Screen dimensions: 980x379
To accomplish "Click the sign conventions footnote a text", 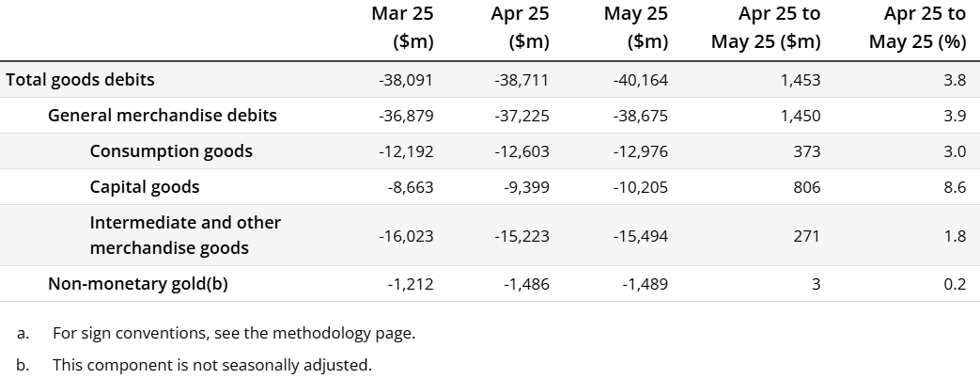I will (x=234, y=333).
